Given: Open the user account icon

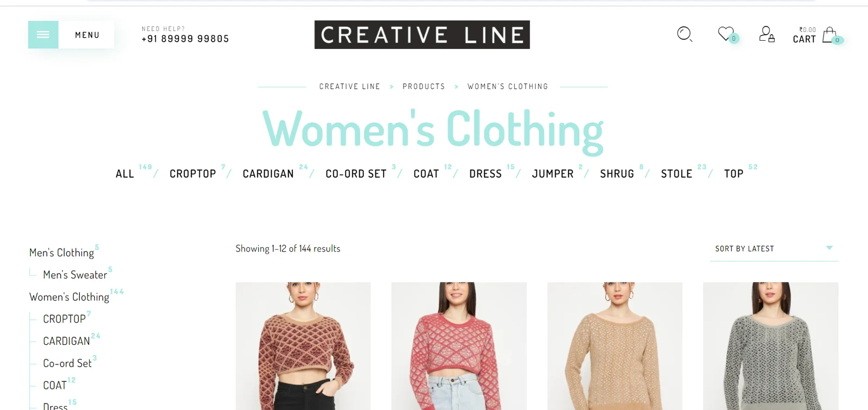Looking at the screenshot, I should (x=767, y=34).
